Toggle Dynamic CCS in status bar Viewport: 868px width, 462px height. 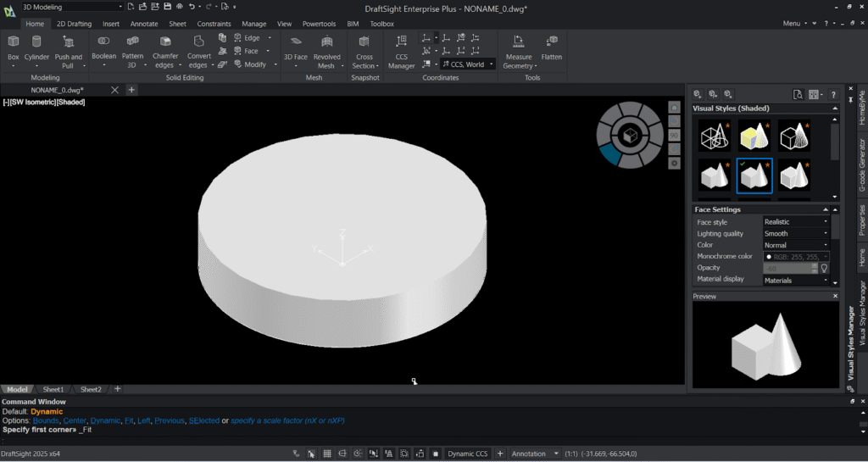coord(468,454)
